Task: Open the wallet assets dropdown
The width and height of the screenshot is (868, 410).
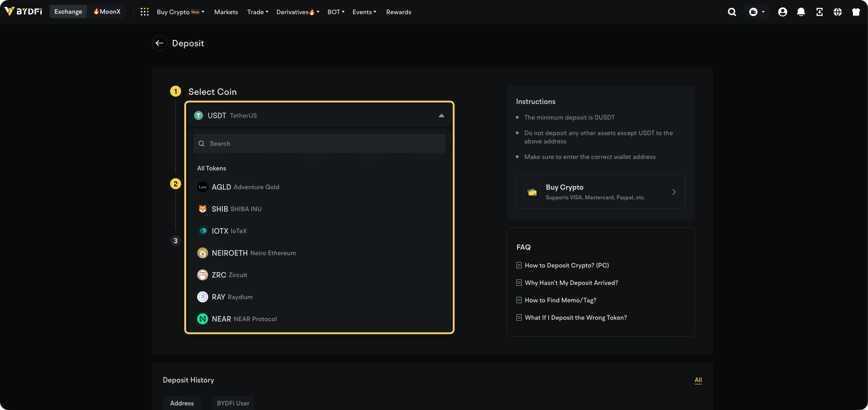Action: tap(757, 12)
